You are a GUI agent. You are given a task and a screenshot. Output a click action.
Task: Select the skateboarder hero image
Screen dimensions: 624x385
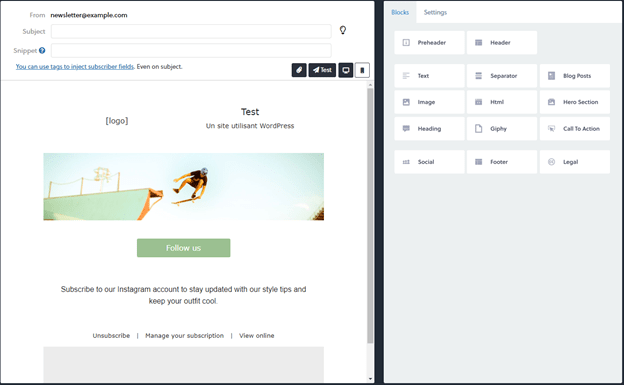[183, 187]
